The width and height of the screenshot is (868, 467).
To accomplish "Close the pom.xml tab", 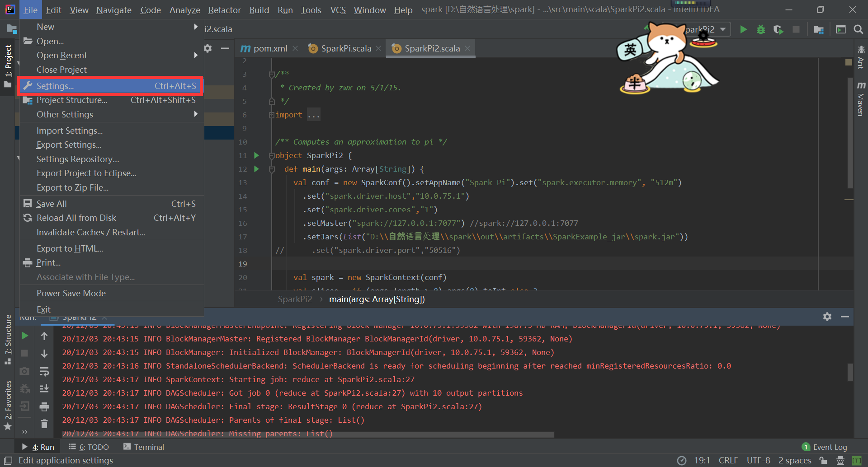I will coord(295,48).
